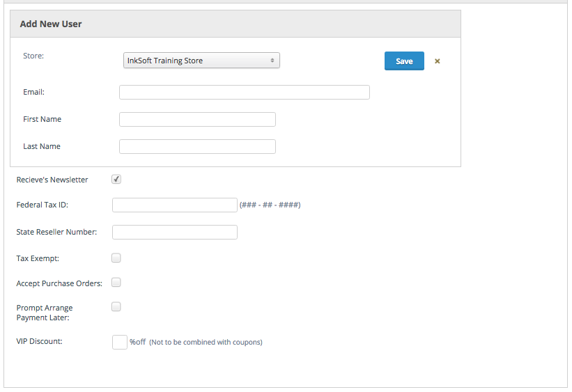The height and width of the screenshot is (392, 572).
Task: Check the Accept Purchase Orders box
Action: (x=116, y=283)
